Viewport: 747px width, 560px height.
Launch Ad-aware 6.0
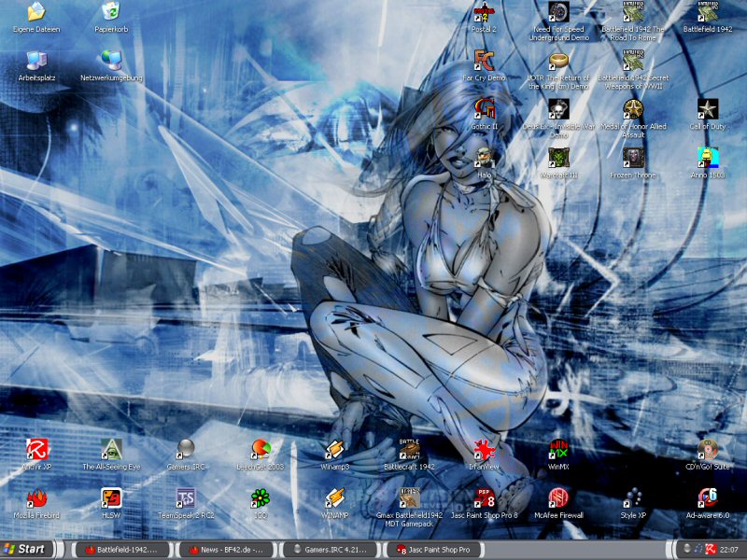click(x=708, y=498)
